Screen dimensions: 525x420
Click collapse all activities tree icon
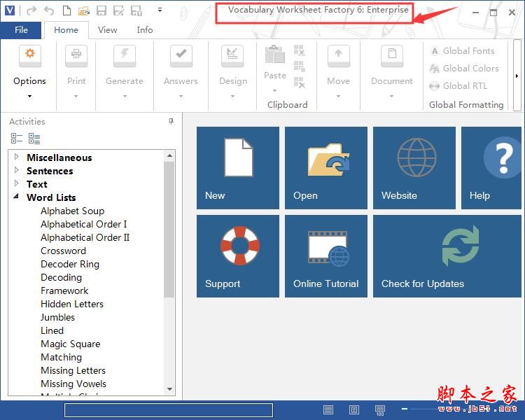[17, 139]
